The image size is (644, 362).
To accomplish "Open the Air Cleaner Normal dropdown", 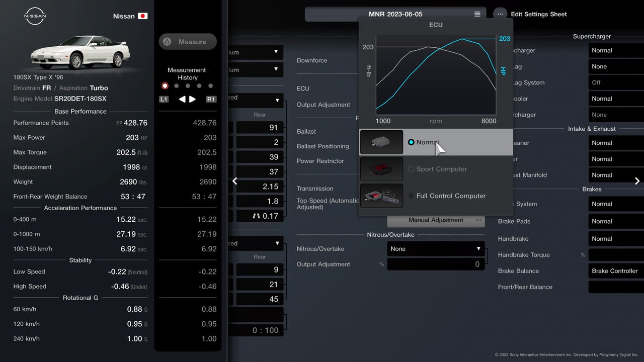I will click(616, 143).
